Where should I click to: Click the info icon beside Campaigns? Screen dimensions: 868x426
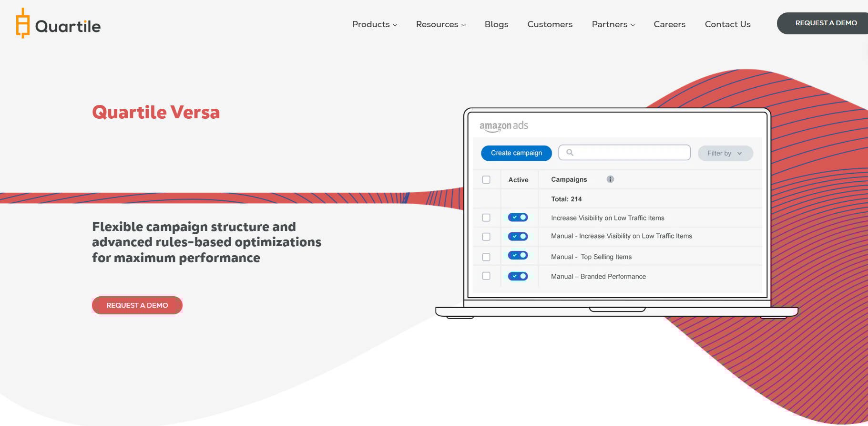pos(610,179)
